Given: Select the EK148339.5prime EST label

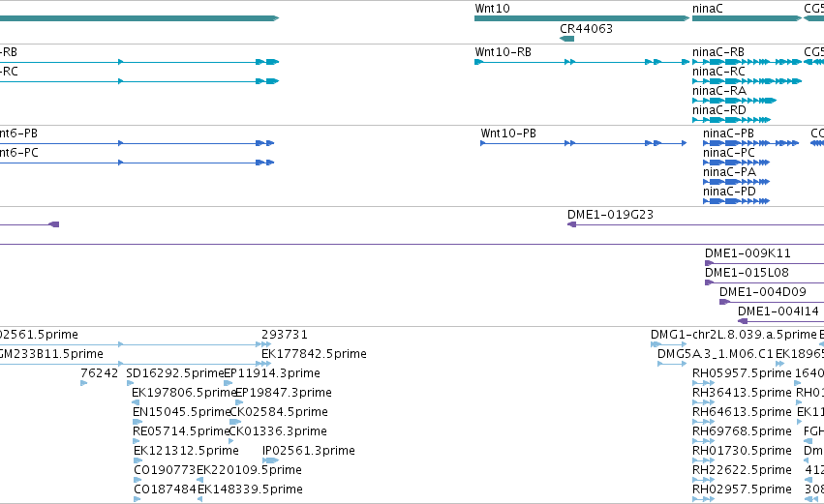Looking at the screenshot, I should click(x=250, y=490).
